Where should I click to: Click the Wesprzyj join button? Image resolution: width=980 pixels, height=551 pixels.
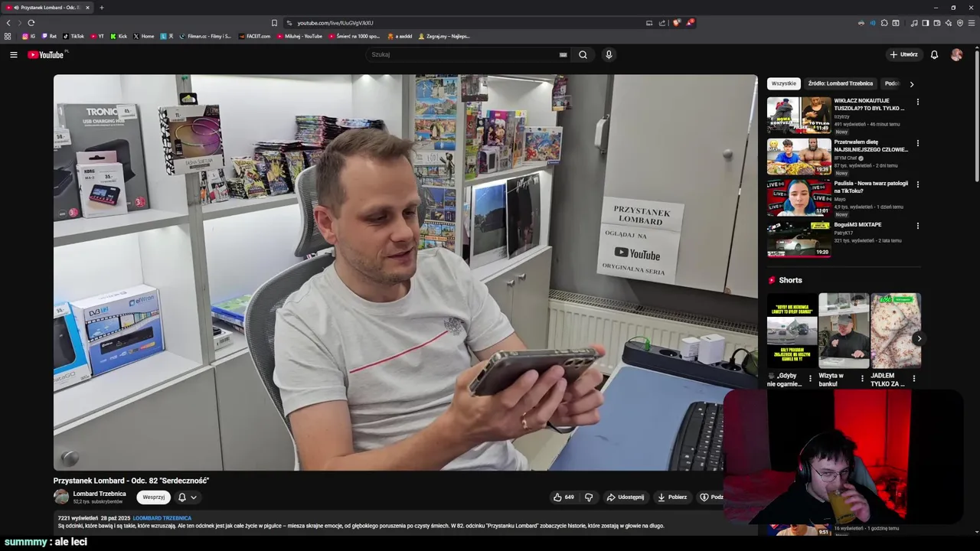153,497
